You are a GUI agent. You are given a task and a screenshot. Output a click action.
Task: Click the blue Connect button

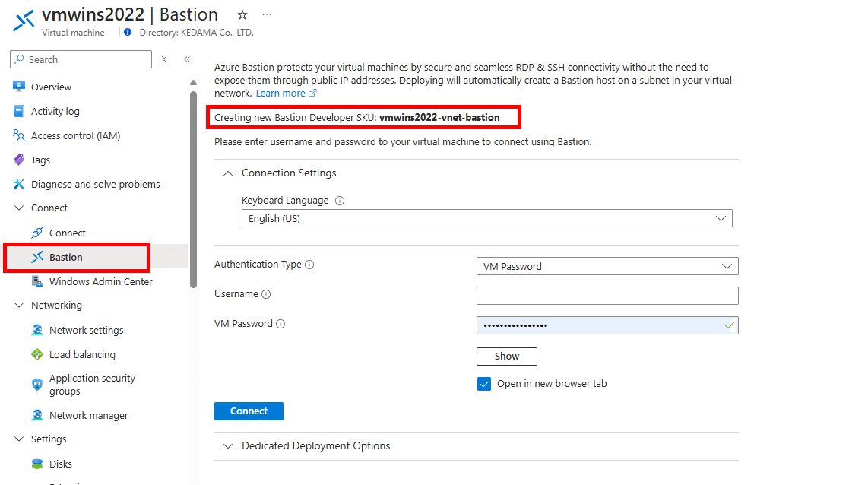[x=249, y=411]
